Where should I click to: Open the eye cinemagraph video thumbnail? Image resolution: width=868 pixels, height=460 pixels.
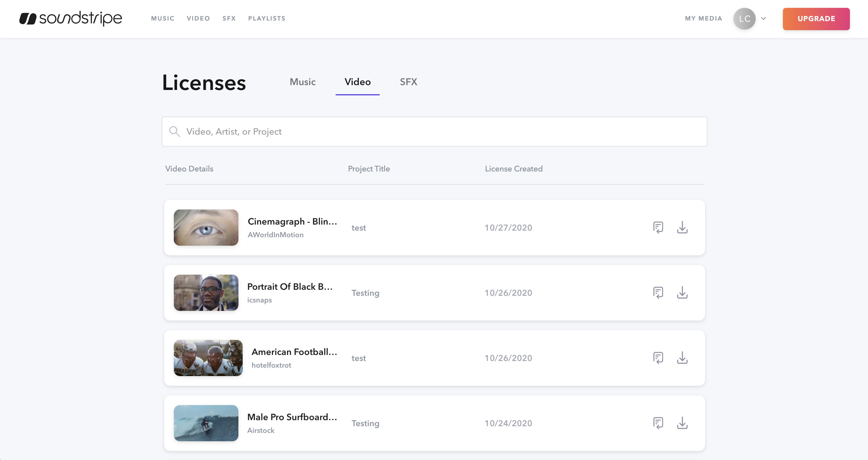206,228
